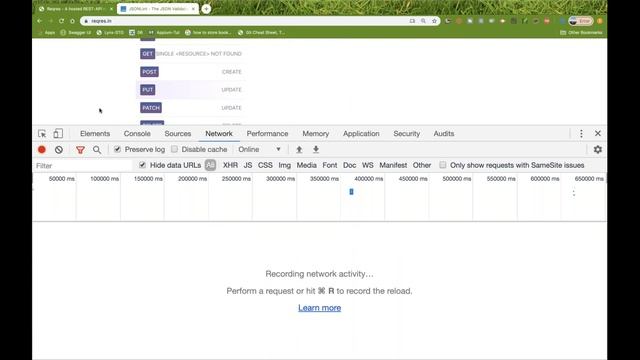Filter by Manifest requests
The image size is (640, 360).
click(x=393, y=165)
